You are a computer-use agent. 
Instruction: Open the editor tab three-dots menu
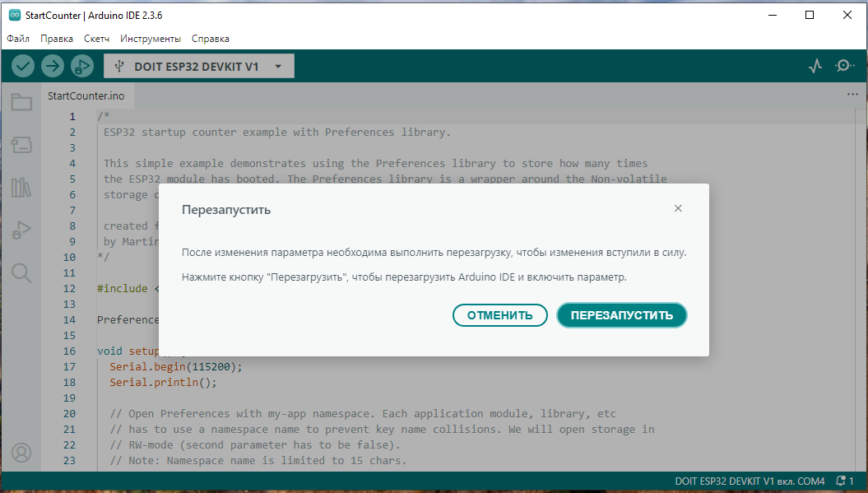click(852, 95)
